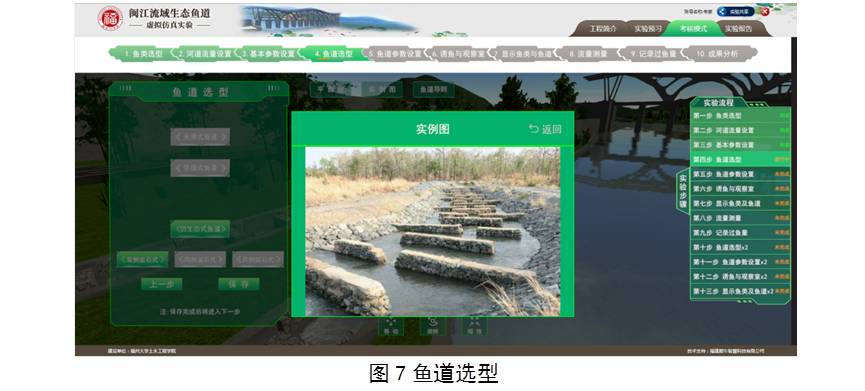Select 第二步 河道流量设置 in the flow list

tap(740, 131)
